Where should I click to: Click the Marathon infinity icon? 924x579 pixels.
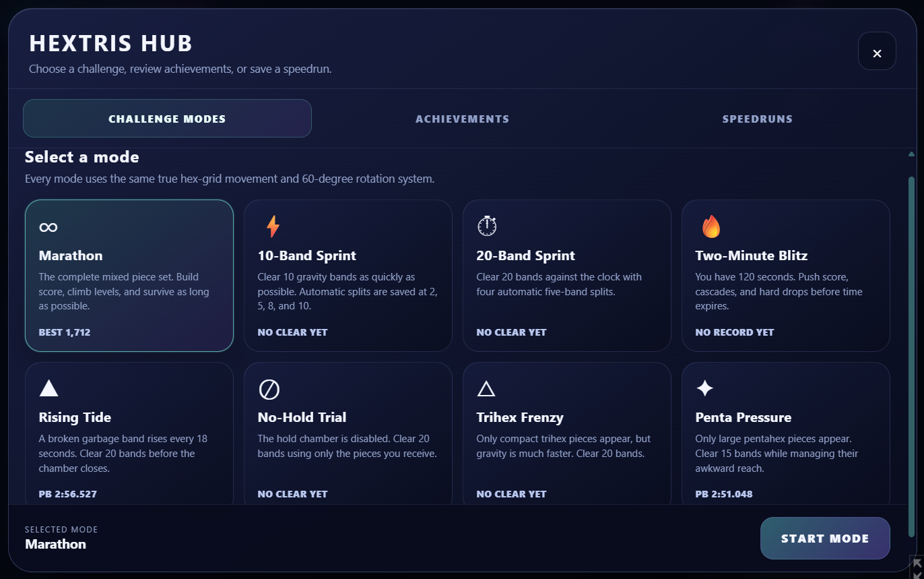tap(48, 227)
